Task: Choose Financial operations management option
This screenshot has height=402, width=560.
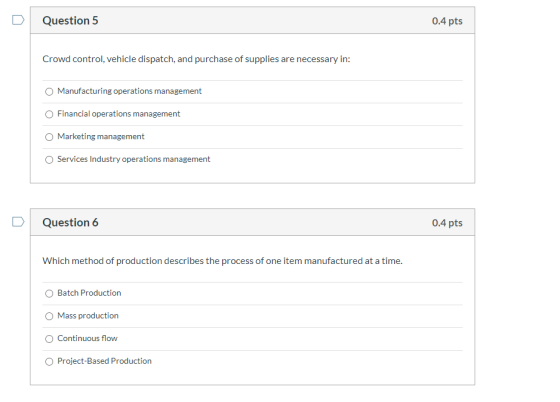Action: click(49, 114)
